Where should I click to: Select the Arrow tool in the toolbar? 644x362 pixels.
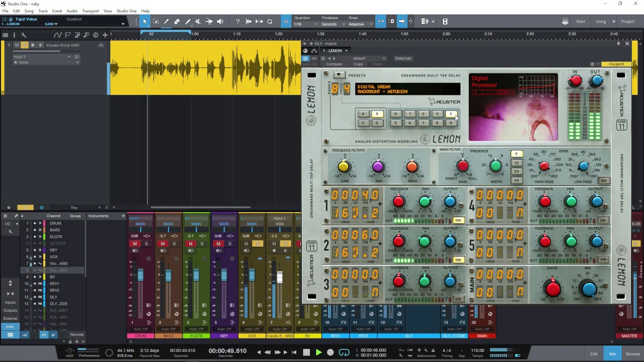[x=144, y=22]
